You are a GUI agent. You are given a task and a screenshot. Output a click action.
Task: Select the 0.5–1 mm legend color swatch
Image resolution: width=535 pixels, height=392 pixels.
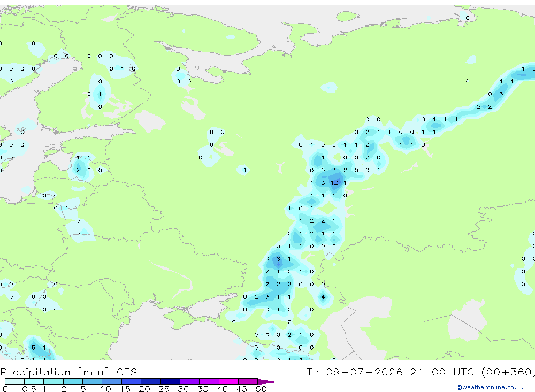point(34,381)
